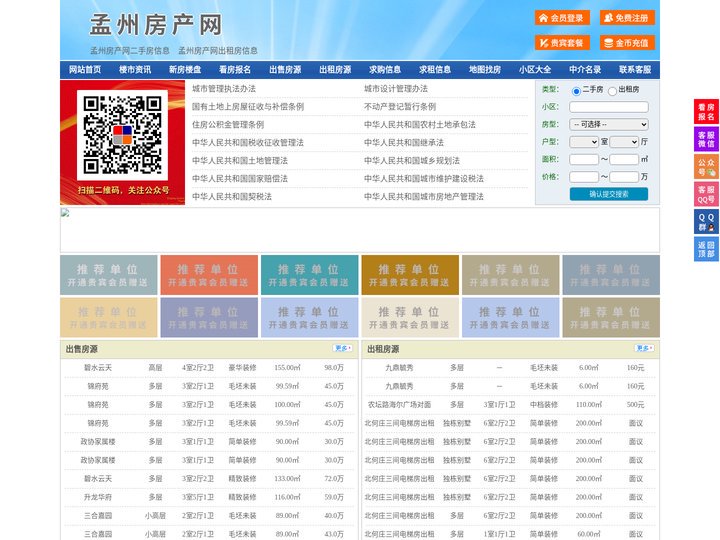The height and width of the screenshot is (540, 720).
Task: Open the 中华人民共和国土地管理法 link
Action: 240,160
